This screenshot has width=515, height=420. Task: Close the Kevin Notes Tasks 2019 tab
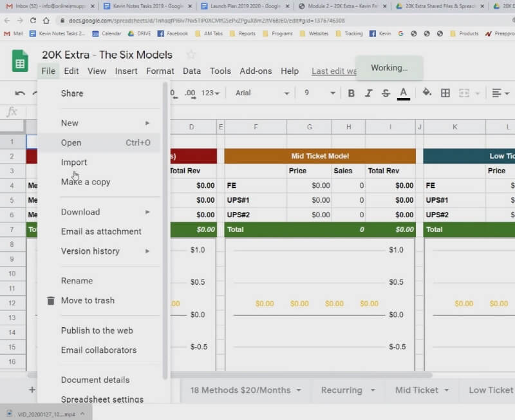190,6
